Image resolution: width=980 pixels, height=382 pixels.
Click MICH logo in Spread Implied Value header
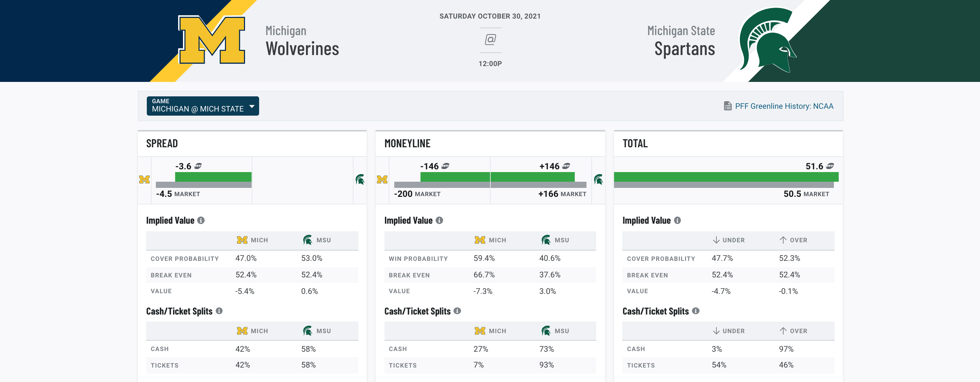coord(242,240)
